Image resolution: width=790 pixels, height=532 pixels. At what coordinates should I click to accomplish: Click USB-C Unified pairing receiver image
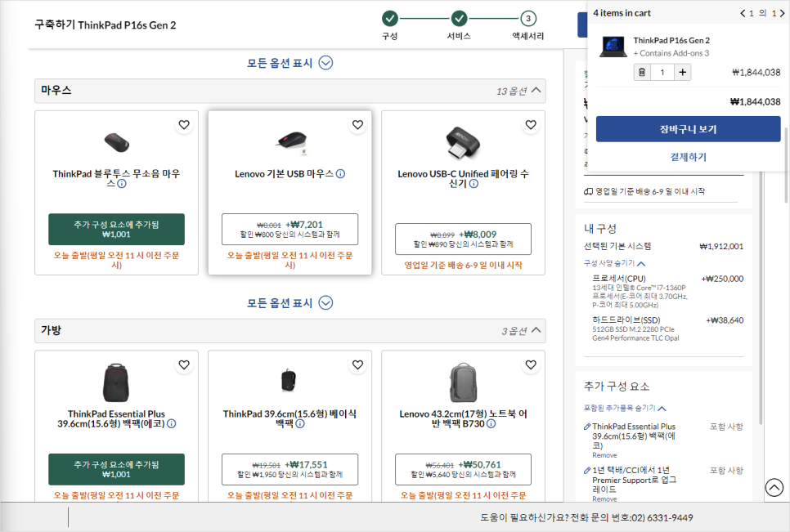(x=463, y=142)
